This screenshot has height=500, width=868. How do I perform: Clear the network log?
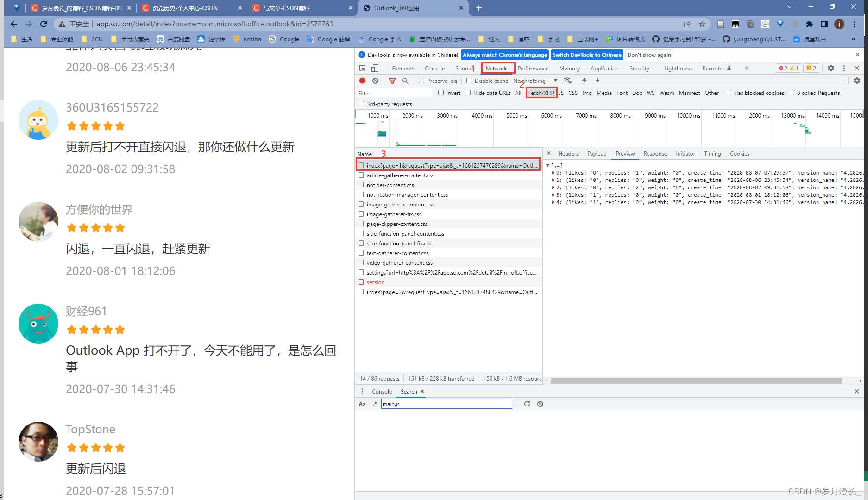(376, 81)
